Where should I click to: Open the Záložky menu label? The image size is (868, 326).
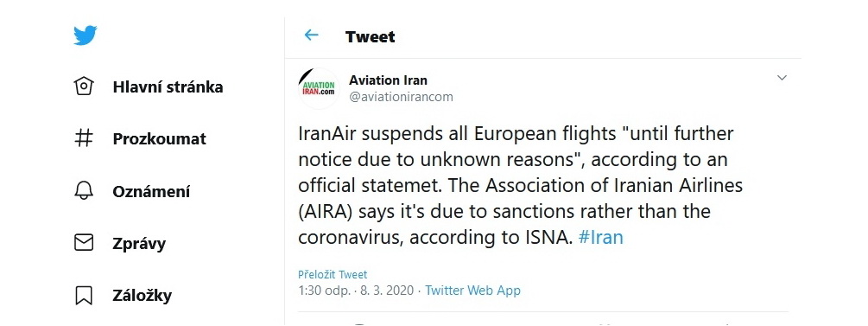click(x=143, y=295)
